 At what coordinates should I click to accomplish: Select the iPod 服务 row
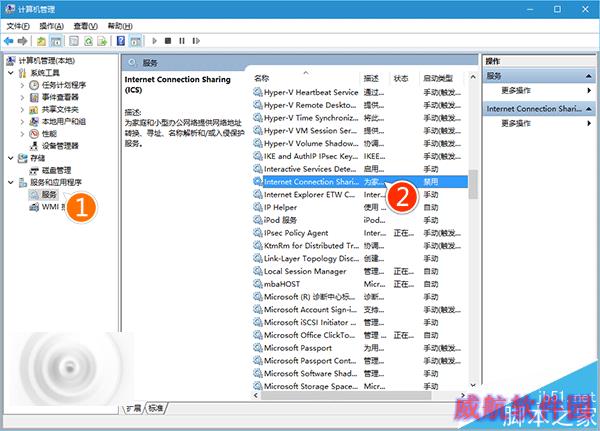tap(360, 220)
